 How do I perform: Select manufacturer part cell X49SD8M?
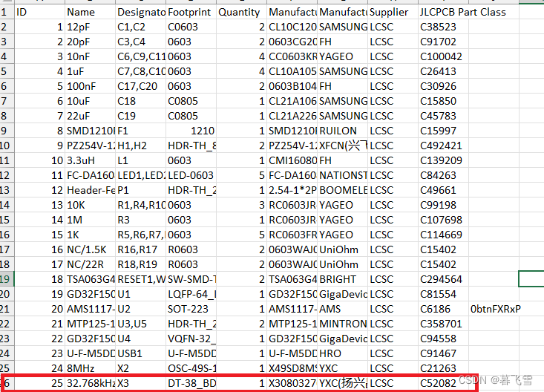click(x=292, y=368)
